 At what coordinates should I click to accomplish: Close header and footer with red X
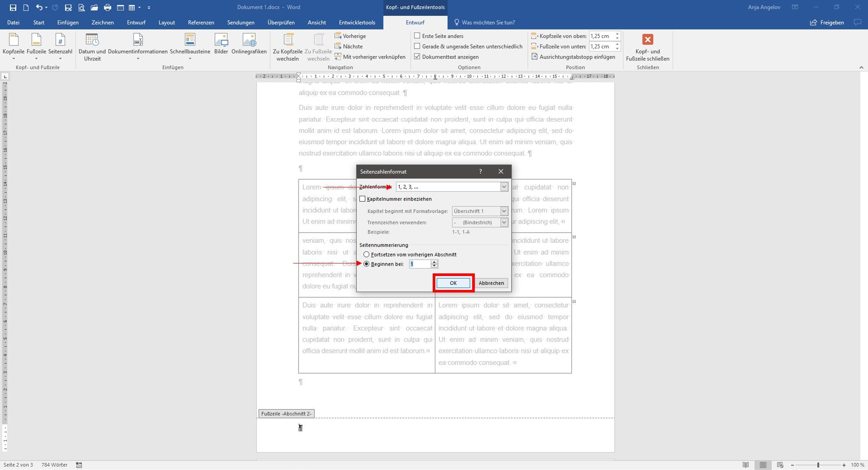pyautogui.click(x=648, y=47)
